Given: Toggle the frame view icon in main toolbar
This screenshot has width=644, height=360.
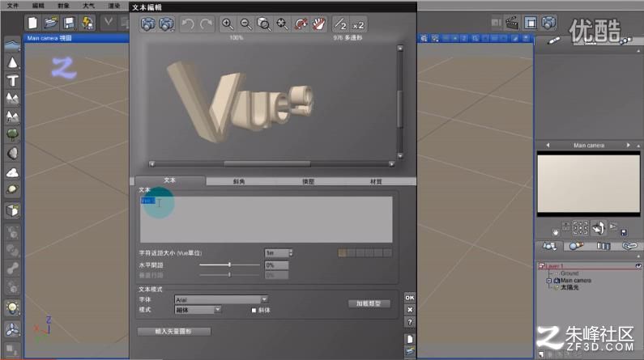Looking at the screenshot, I should [531, 23].
